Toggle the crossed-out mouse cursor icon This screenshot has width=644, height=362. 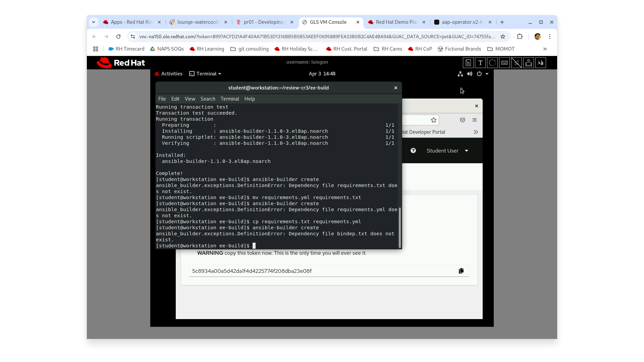click(x=517, y=63)
